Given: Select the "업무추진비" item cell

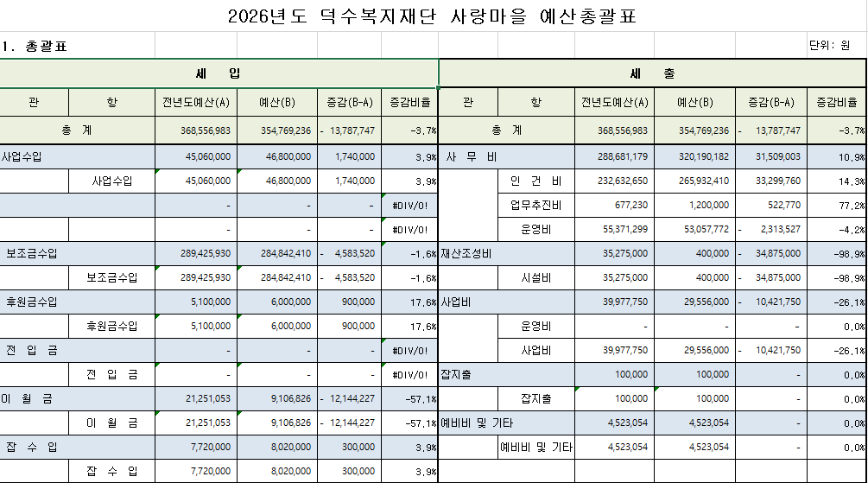Looking at the screenshot, I should [535, 206].
